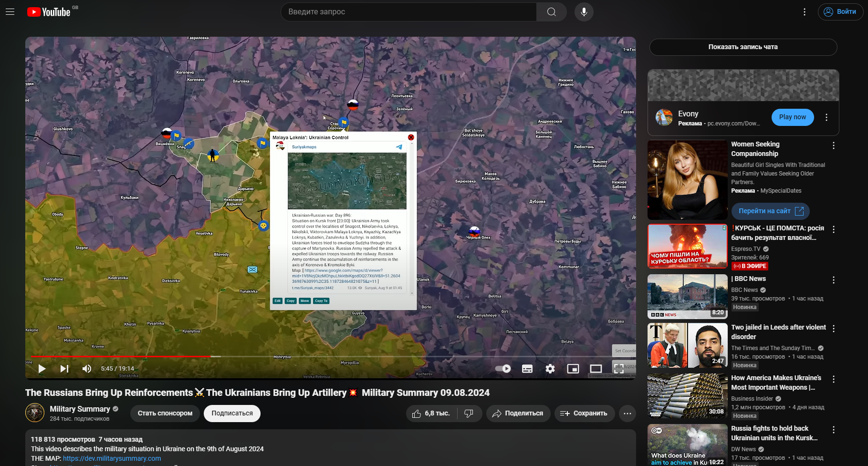Click the yellow face marker on map
The height and width of the screenshot is (466, 868).
pos(263,226)
